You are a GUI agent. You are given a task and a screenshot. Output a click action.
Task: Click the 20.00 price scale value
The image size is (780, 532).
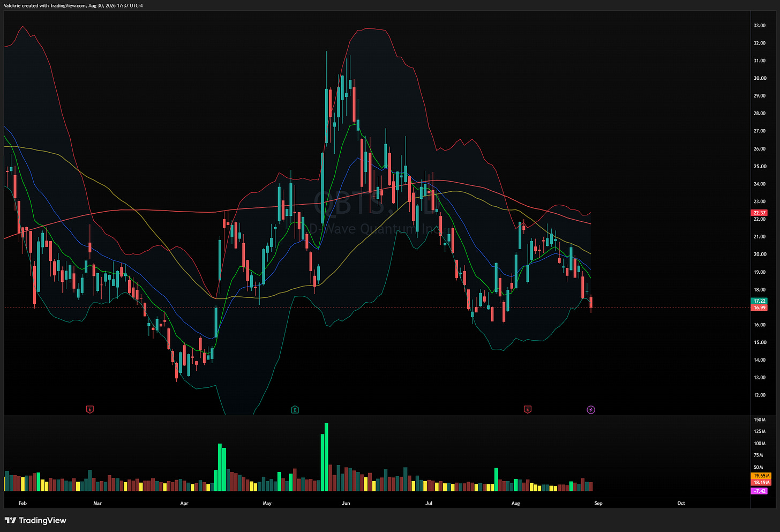[760, 254]
